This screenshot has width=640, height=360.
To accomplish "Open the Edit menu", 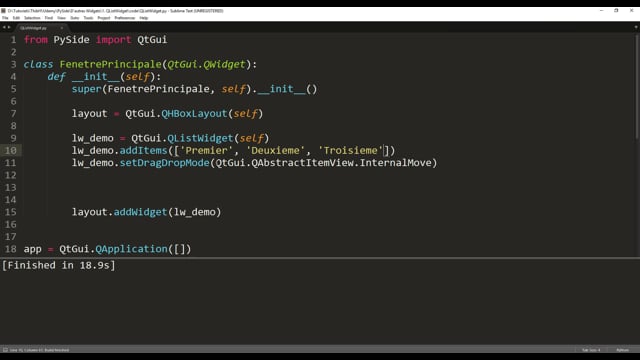I will click(16, 18).
